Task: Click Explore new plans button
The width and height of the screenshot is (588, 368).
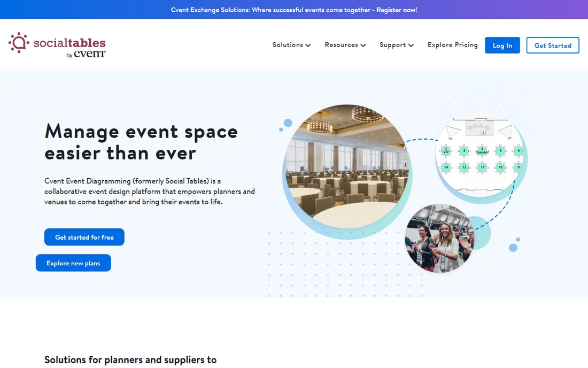Action: [73, 263]
